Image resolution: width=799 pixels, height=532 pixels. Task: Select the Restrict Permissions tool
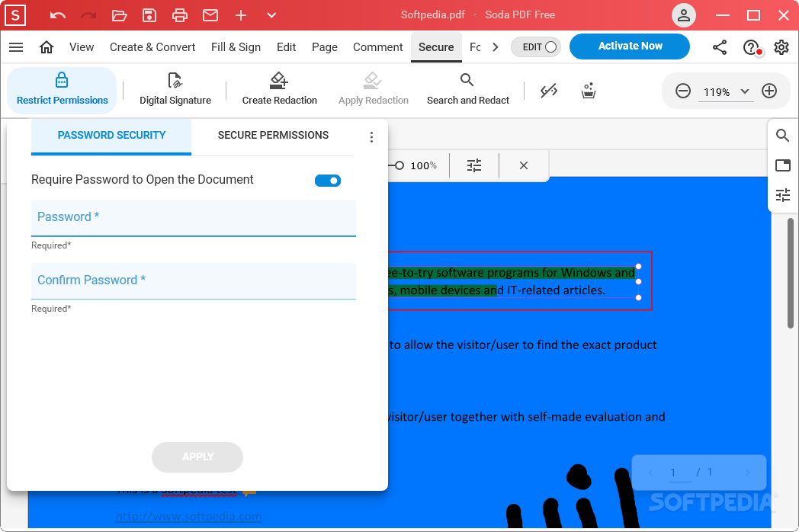[63, 90]
